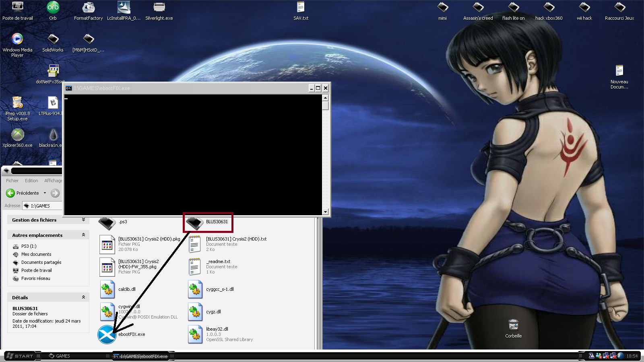Image resolution: width=644 pixels, height=362 pixels.
Task: Open the Fichier menu in Explorer
Action: pyautogui.click(x=12, y=181)
